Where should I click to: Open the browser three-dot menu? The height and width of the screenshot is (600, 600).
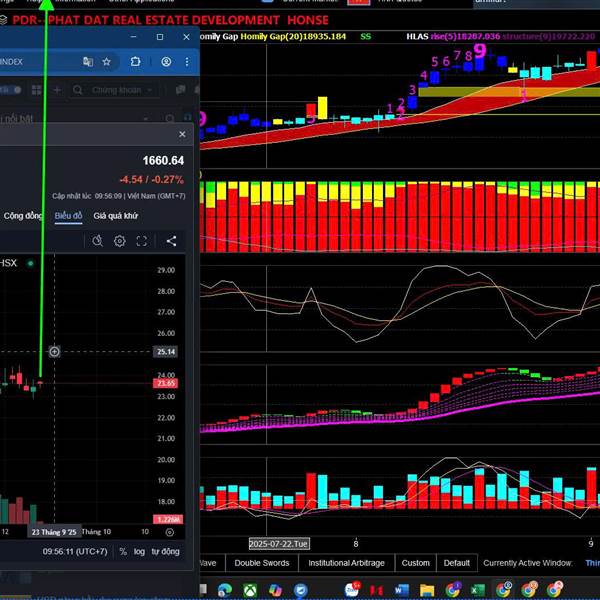pos(187,62)
